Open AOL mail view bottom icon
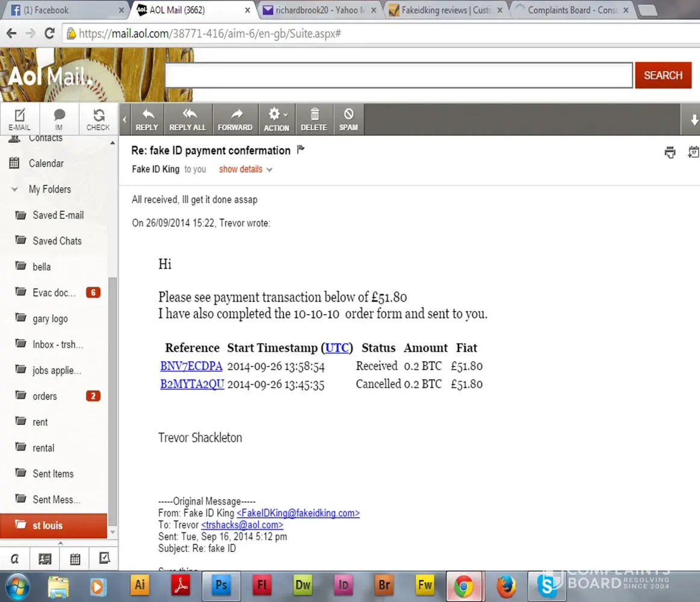Image resolution: width=700 pixels, height=602 pixels. [x=14, y=559]
